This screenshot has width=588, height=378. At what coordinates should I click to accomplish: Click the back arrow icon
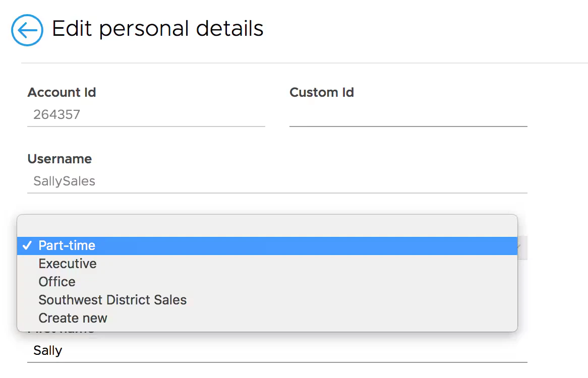click(27, 30)
